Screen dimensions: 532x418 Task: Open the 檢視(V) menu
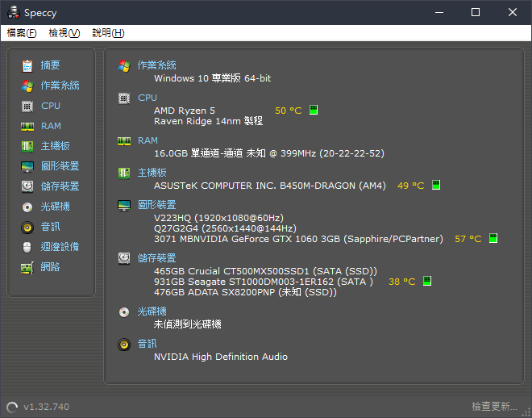(64, 33)
